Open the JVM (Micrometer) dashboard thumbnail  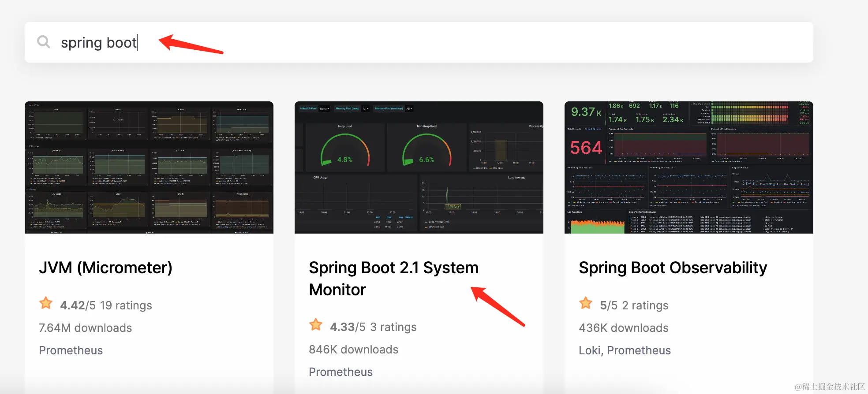149,167
